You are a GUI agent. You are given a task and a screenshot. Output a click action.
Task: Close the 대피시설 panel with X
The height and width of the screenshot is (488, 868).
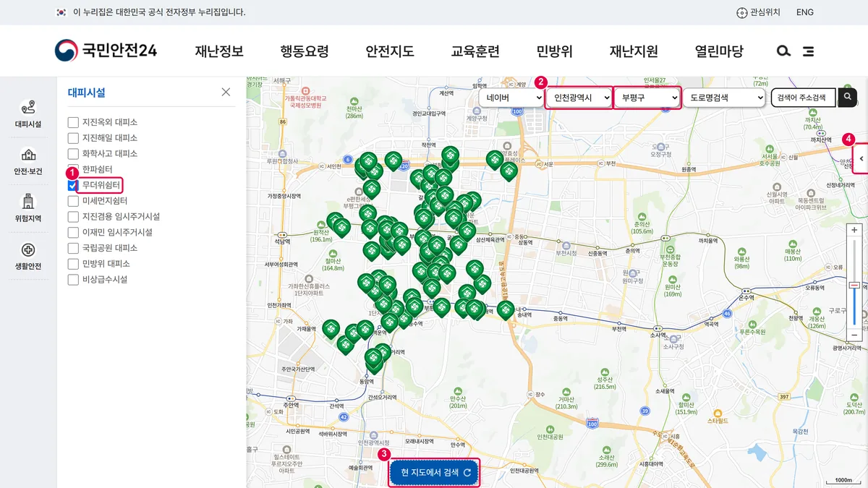226,92
